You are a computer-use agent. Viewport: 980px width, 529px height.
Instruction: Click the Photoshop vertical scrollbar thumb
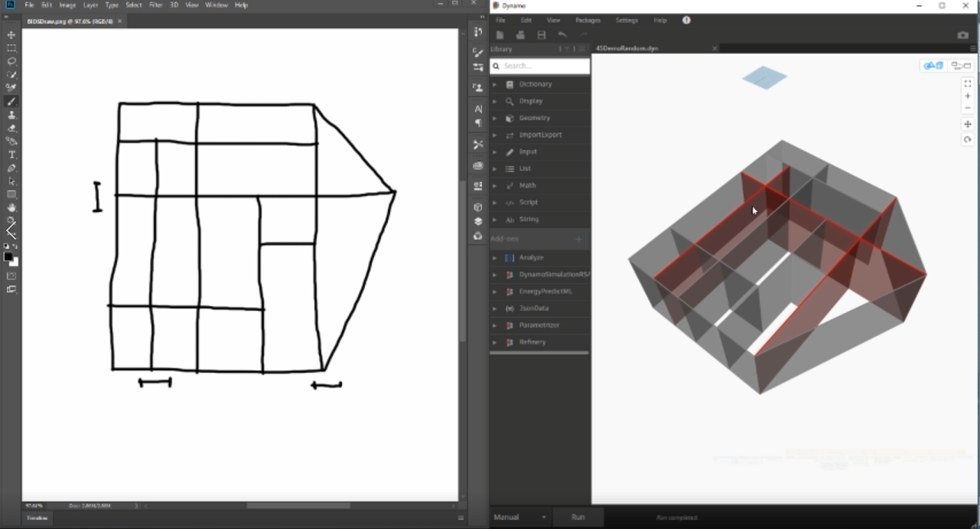462,260
